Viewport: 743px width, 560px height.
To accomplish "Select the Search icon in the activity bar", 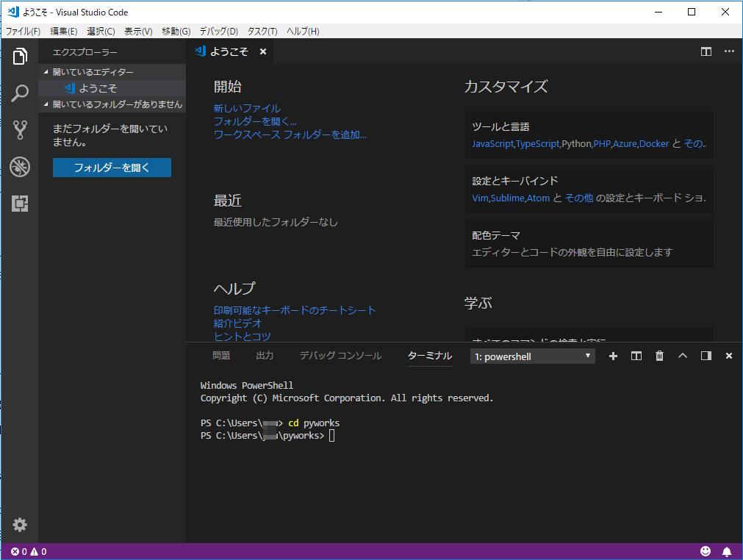I will 19,93.
